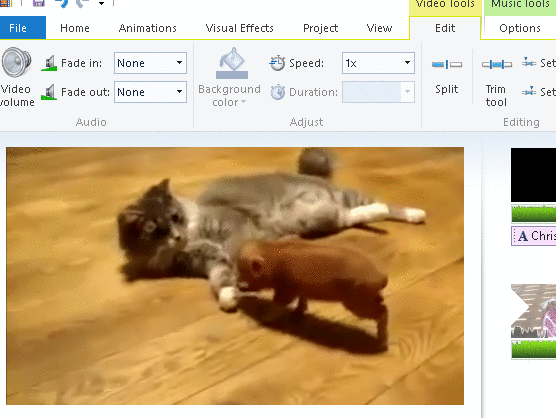Screen dimensions: 556x418
Task: Click the video preview of the cat
Action: [235, 276]
